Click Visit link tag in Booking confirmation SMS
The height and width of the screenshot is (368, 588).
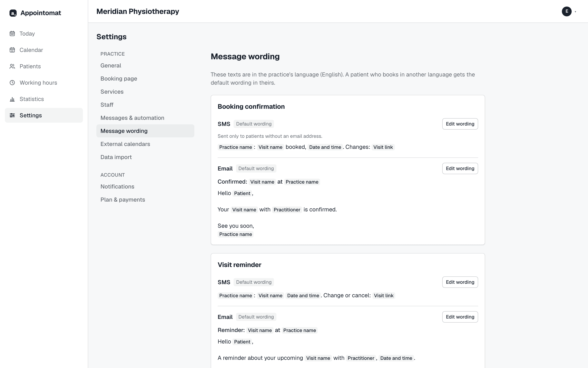[x=383, y=147]
